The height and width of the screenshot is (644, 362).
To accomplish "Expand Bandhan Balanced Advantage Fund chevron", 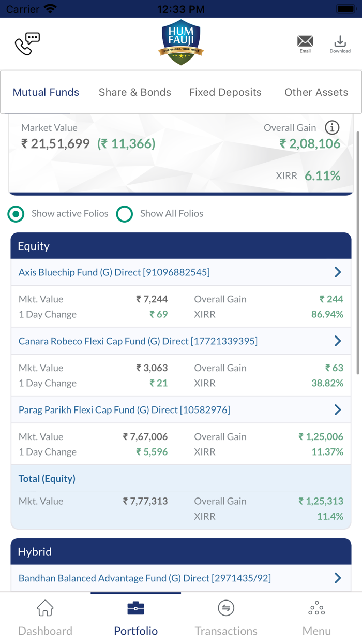I will (x=338, y=578).
